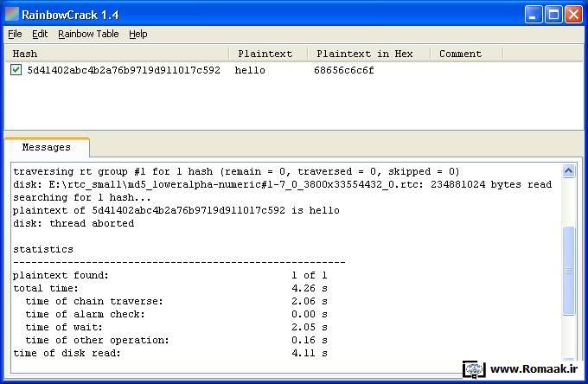This screenshot has height=384, width=588.
Task: Open the Help menu
Action: click(138, 34)
